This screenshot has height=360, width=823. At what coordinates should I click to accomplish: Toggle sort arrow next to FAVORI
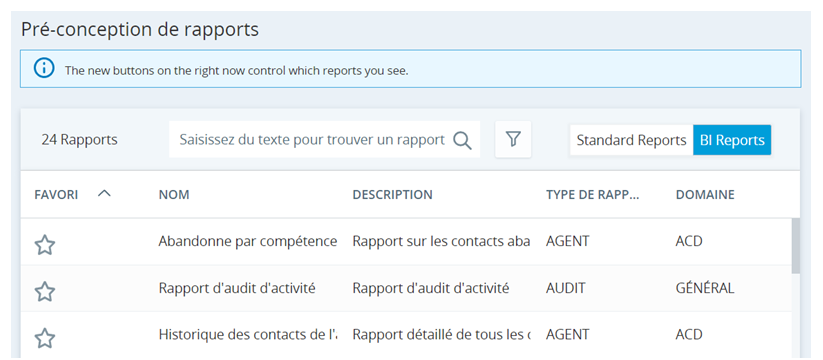tap(104, 194)
